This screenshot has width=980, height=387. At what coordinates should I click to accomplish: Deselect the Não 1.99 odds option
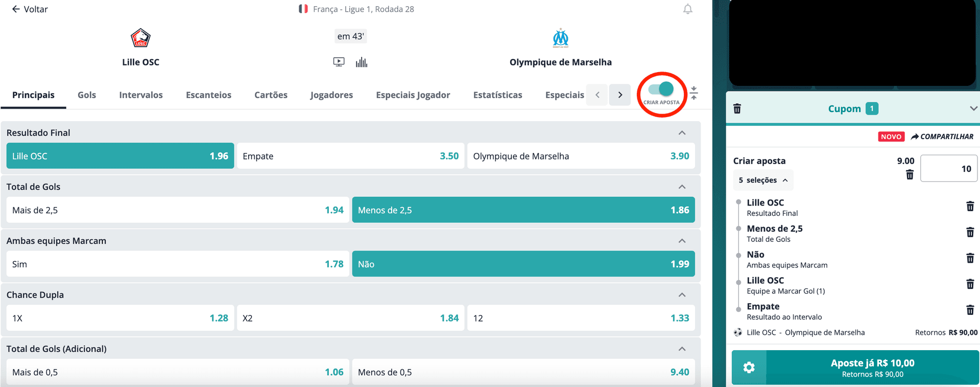(523, 264)
